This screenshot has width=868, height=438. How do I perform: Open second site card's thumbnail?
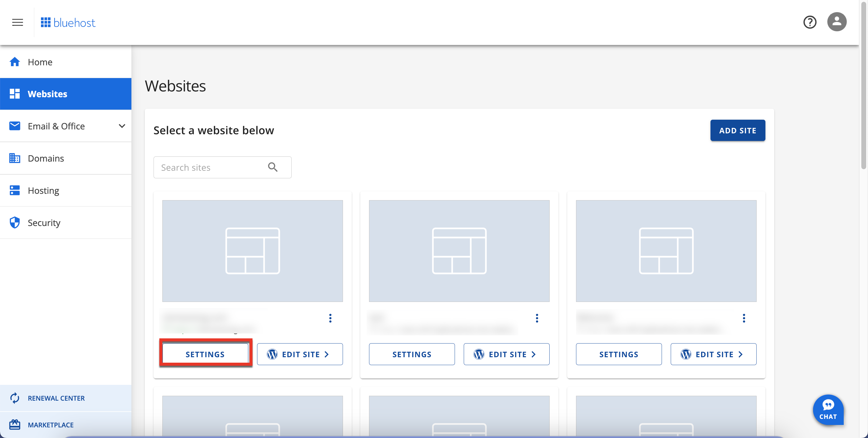(x=459, y=251)
